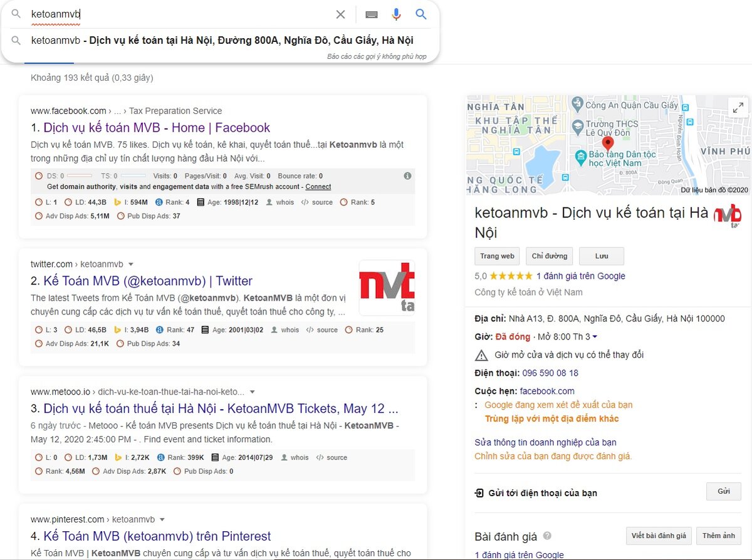This screenshot has width=752, height=560.
Task: Open the on-screen keyboard icon in search bar
Action: [x=372, y=14]
